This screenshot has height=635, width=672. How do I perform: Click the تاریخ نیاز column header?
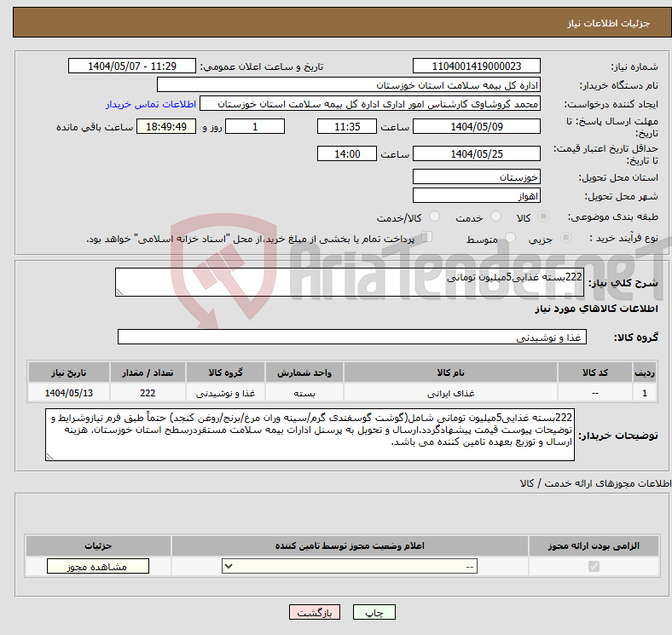coord(68,372)
